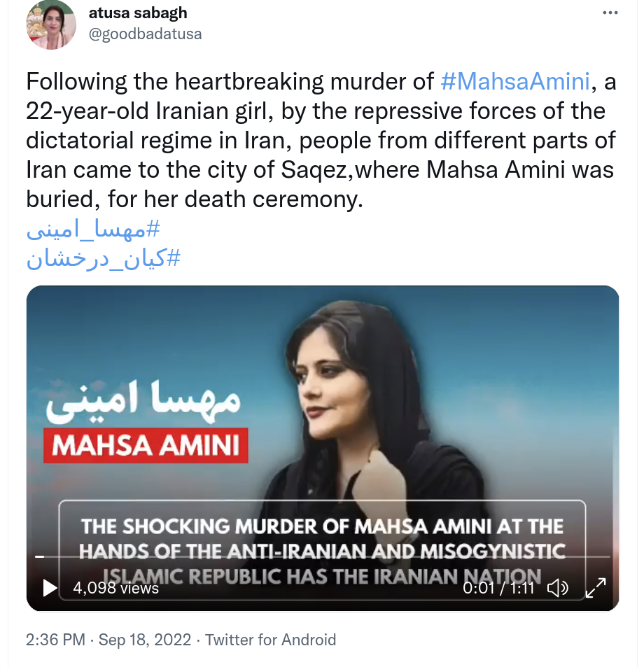Click the 2:36 PM timestamp link
644x667 pixels.
(x=56, y=640)
